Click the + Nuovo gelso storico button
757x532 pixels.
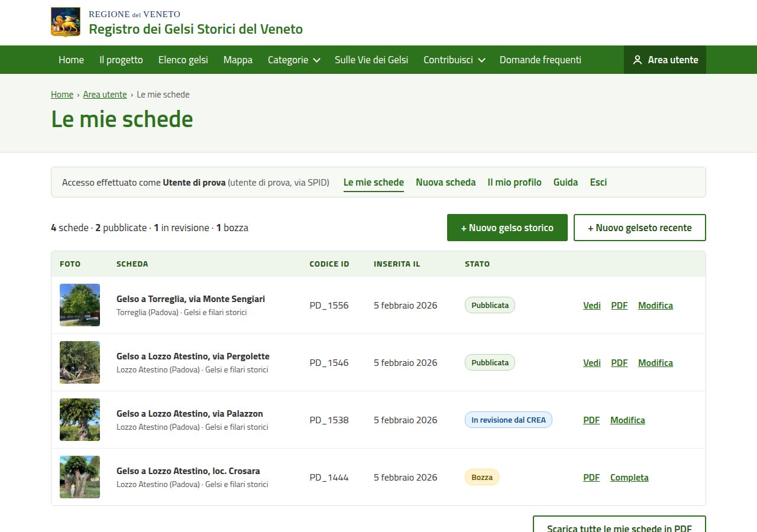507,228
